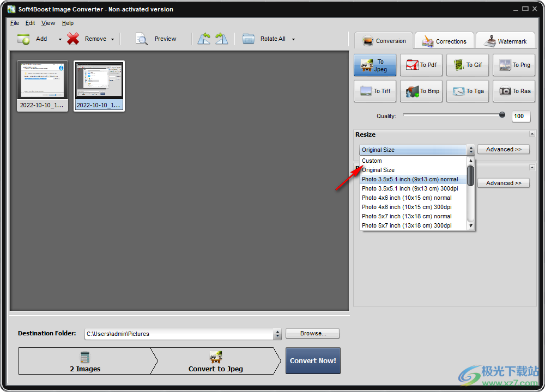
Task: Click the lower Advanced >> button
Action: 503,183
